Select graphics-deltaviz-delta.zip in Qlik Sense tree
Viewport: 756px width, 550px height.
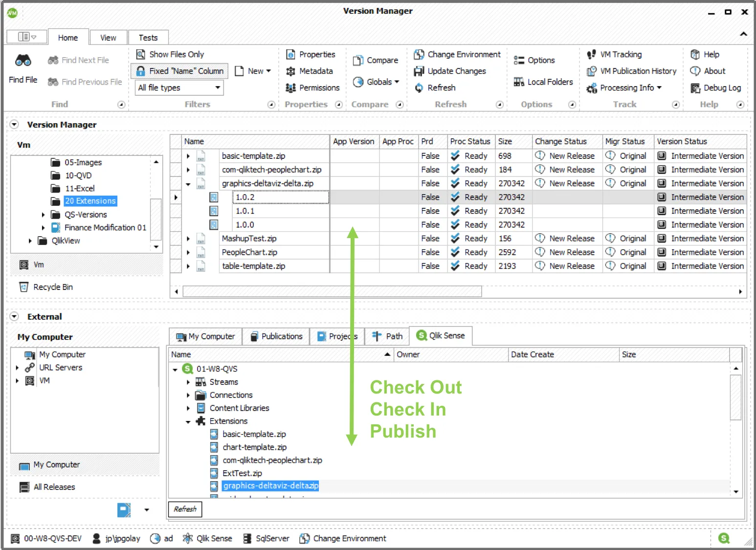(x=270, y=486)
